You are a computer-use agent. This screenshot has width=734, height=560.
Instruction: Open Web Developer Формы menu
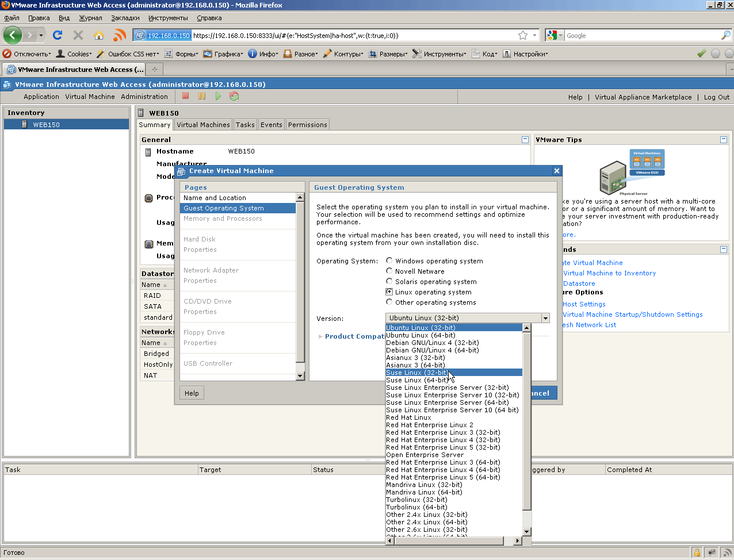181,53
